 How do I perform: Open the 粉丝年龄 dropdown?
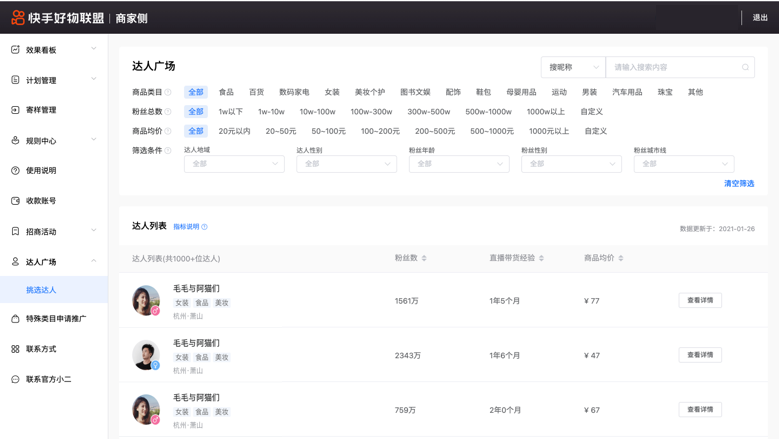point(458,164)
